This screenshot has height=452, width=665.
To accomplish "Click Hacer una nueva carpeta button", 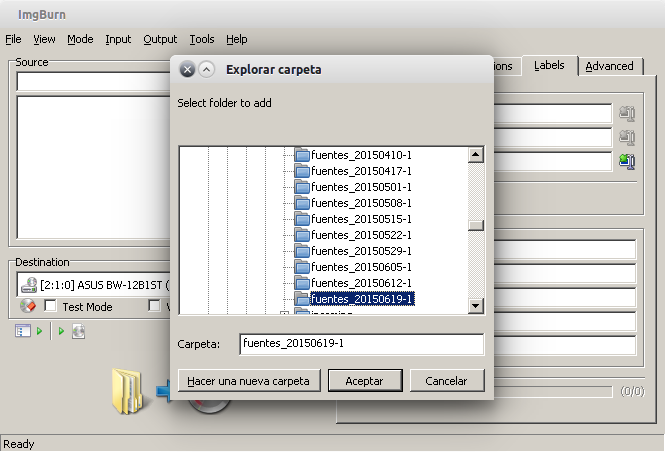I will pyautogui.click(x=249, y=381).
